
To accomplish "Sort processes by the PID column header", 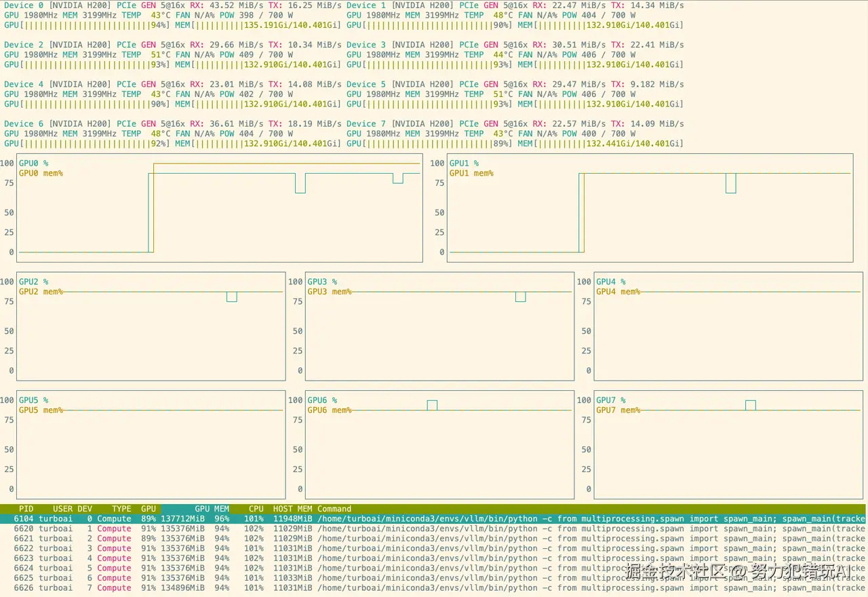I will click(26, 509).
